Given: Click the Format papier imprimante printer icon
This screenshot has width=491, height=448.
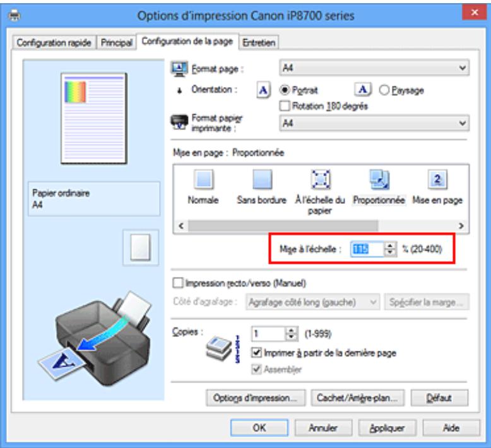Looking at the screenshot, I should pyautogui.click(x=179, y=122).
